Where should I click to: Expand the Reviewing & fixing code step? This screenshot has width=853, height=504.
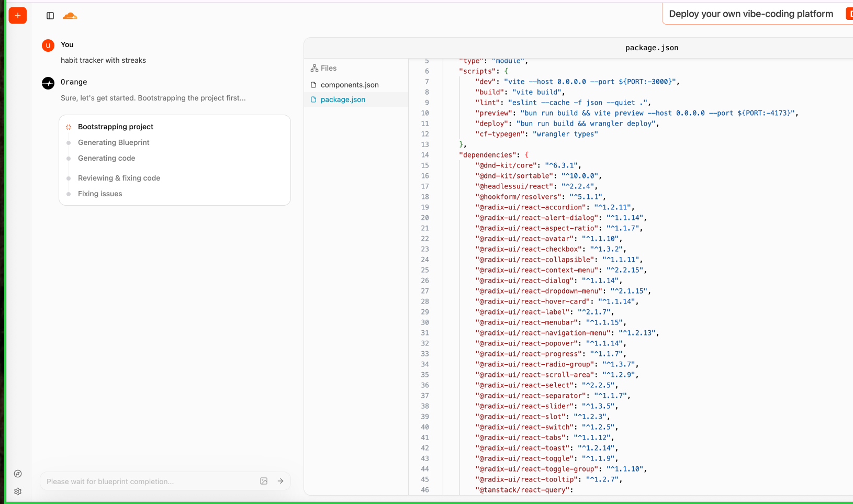119,178
